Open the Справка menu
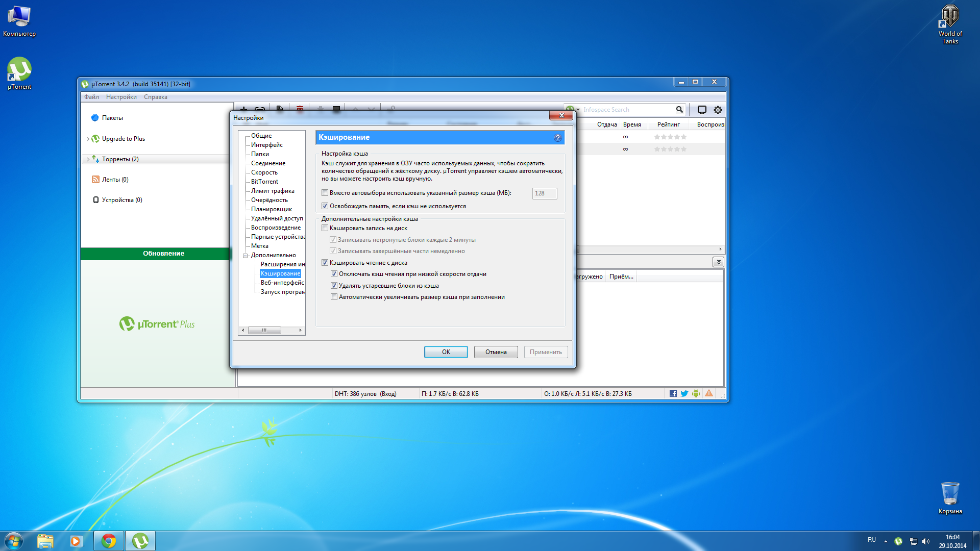The width and height of the screenshot is (980, 551). coord(156,97)
